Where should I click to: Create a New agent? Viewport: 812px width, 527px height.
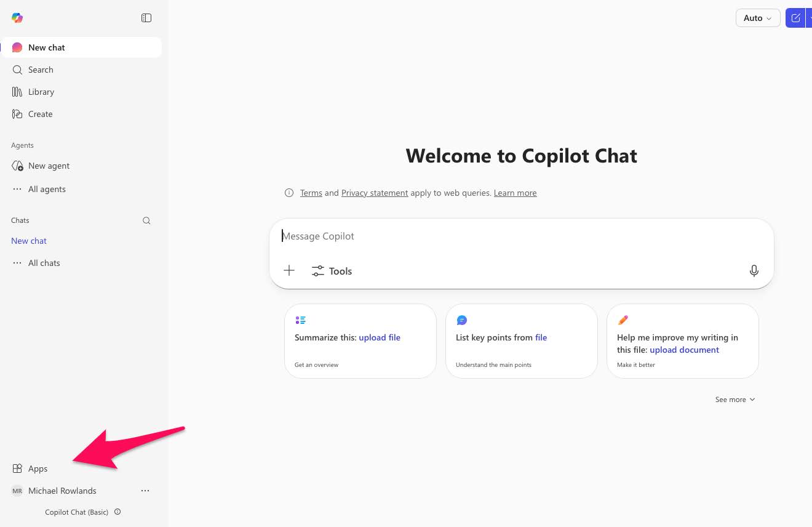tap(49, 166)
